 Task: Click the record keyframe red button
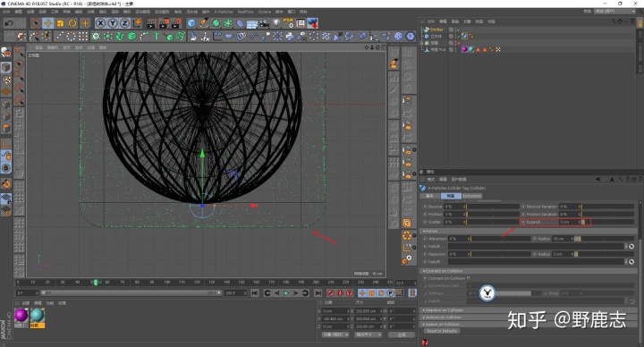331,293
